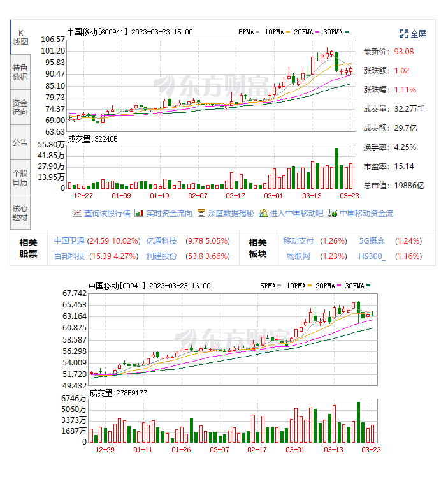Viewport: 448px width, 479px height.
Task: Click the 10PMA legend swatch in bottom chart
Action: [x=310, y=286]
